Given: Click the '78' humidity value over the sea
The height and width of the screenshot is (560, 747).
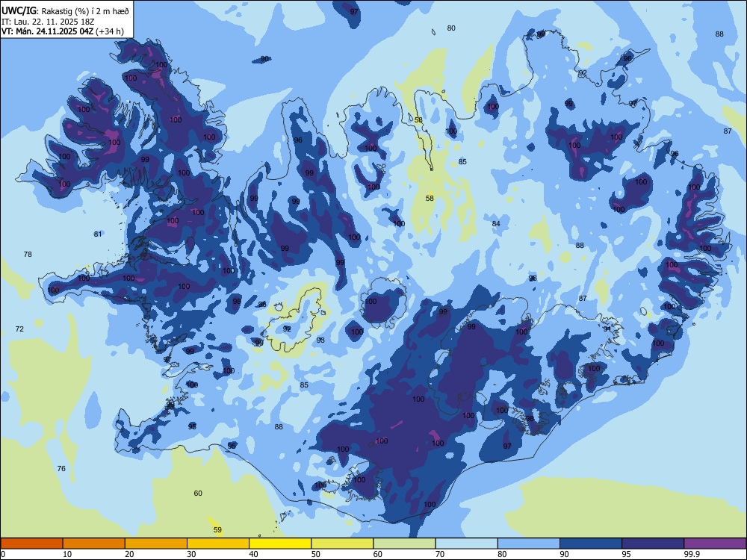Looking at the screenshot, I should point(28,255).
